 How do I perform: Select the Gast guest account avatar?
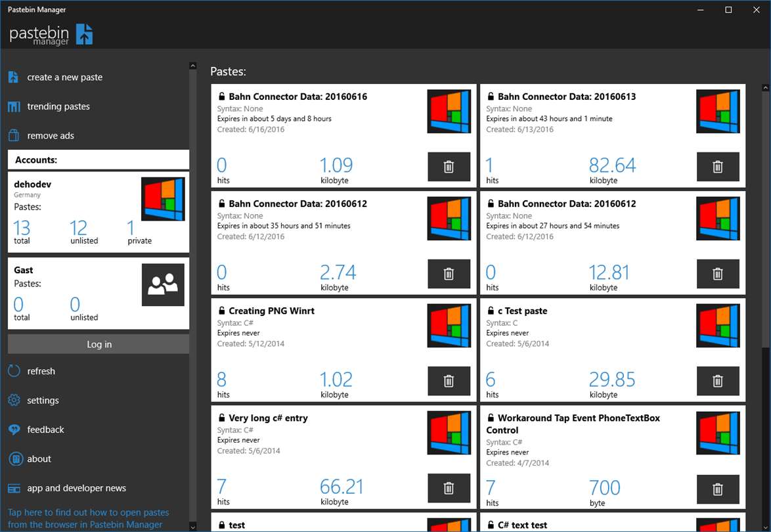163,284
